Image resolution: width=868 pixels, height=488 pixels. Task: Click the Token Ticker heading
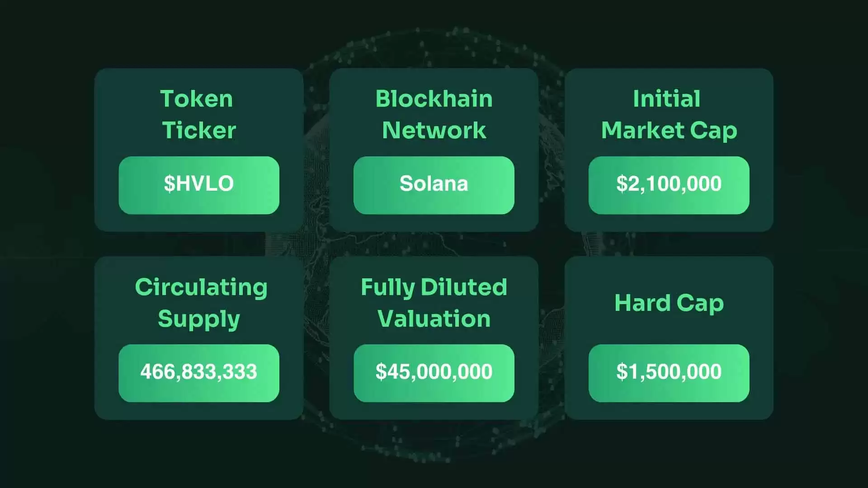pos(198,114)
